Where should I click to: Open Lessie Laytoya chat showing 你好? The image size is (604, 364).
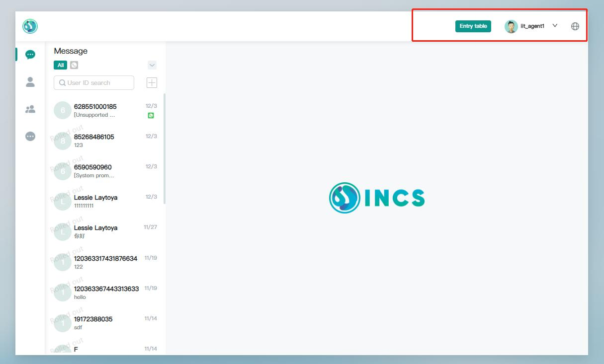point(105,231)
